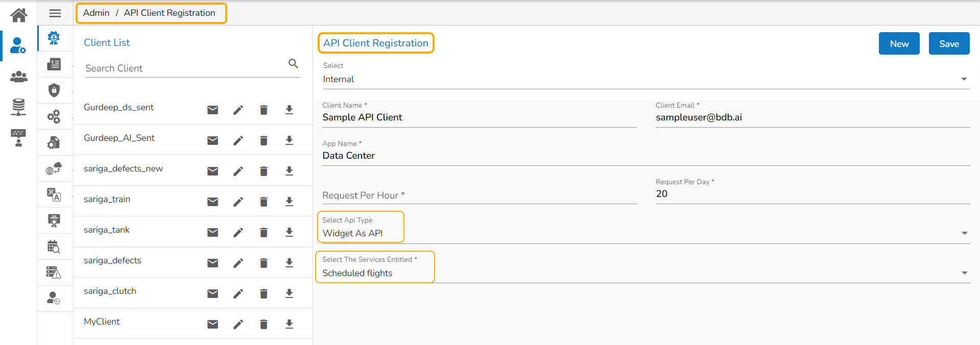Viewport: 980px width, 345px height.
Task: Delete the sariga_defects_new client
Action: (x=264, y=171)
